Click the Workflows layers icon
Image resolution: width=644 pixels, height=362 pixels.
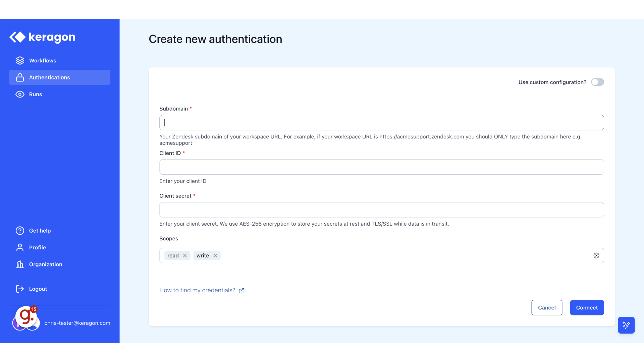pyautogui.click(x=20, y=60)
